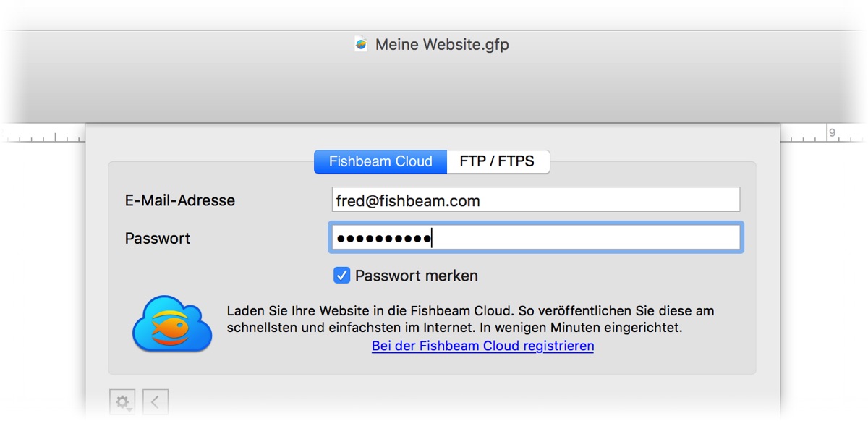Click the ruler marker labeled 9
Viewport: 868px width, 421px height.
click(832, 132)
